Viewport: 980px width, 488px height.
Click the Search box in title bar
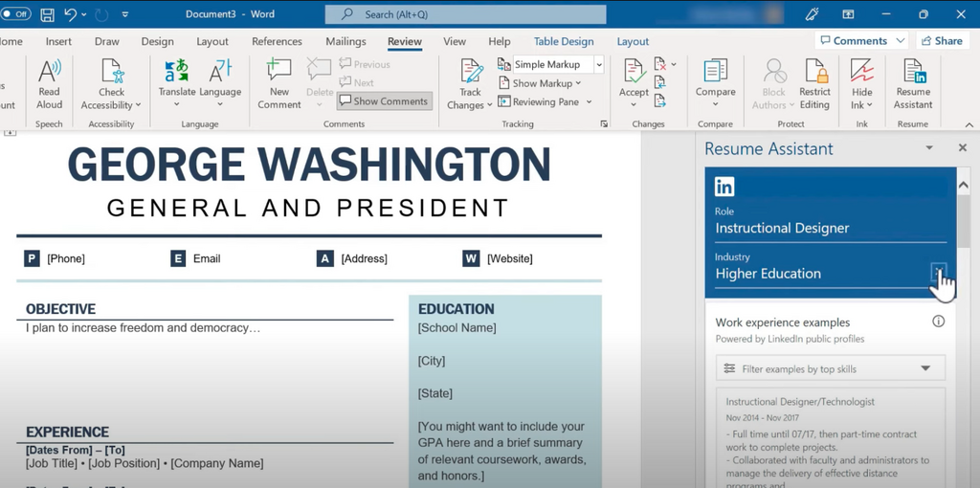click(x=465, y=14)
